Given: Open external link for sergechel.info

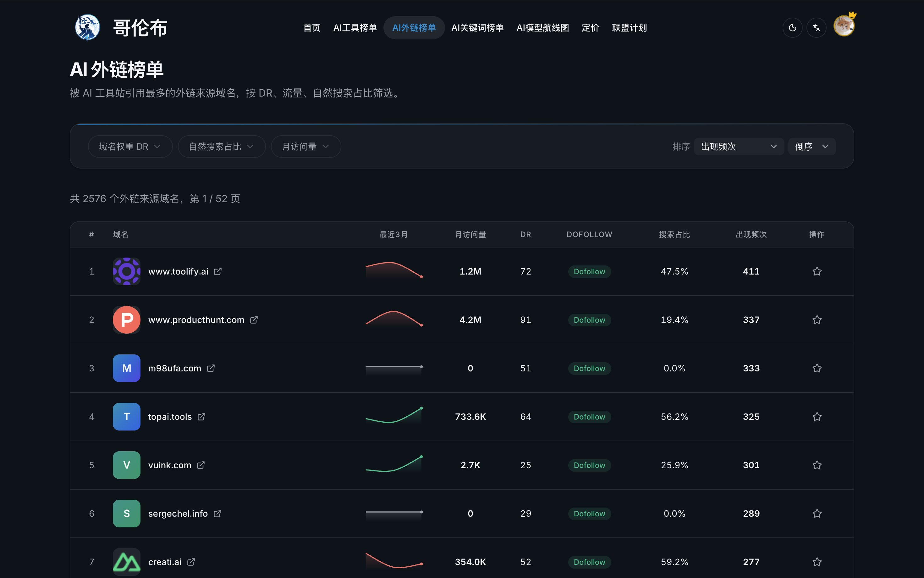Looking at the screenshot, I should (x=217, y=514).
